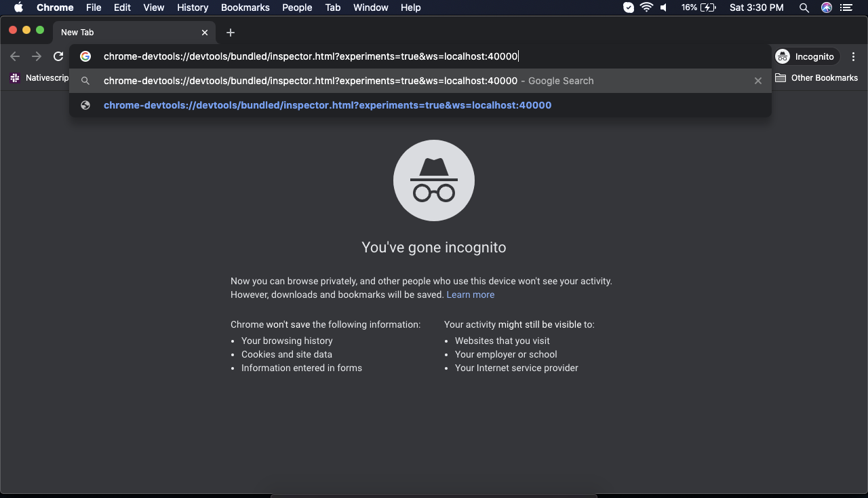Image resolution: width=868 pixels, height=498 pixels.
Task: Open the Other Bookmarks folder
Action: tap(816, 77)
